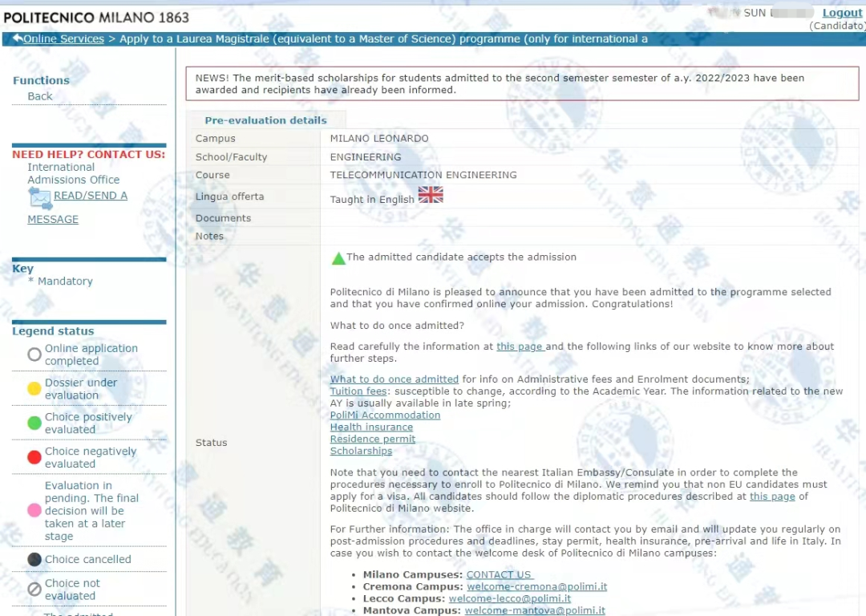Click the 'Taught in English' text
The image size is (866, 616).
[x=372, y=200]
